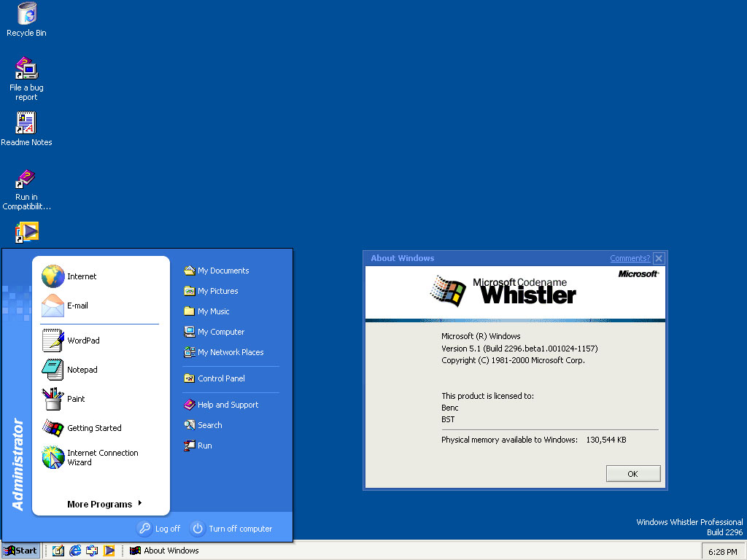Click Turn off computer button
The height and width of the screenshot is (560, 747).
[231, 529]
